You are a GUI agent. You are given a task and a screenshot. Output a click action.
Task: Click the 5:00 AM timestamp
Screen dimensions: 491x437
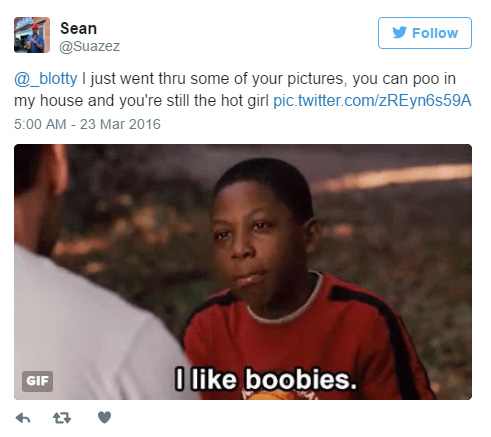(40, 124)
